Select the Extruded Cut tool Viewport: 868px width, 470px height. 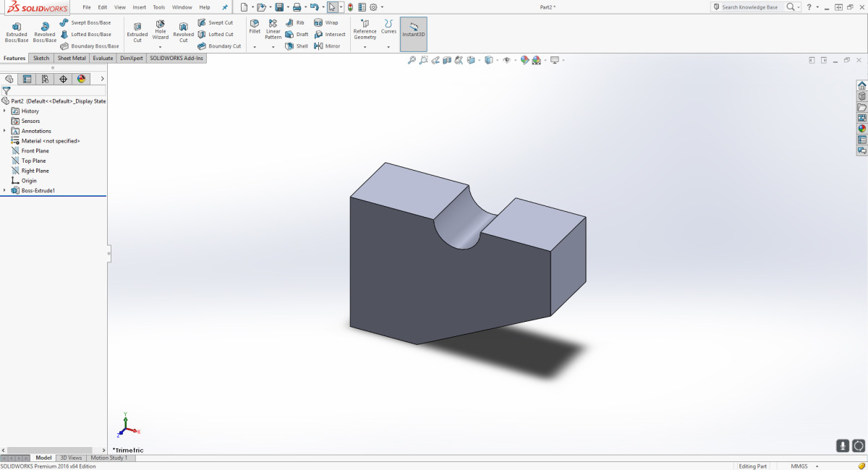[x=137, y=31]
